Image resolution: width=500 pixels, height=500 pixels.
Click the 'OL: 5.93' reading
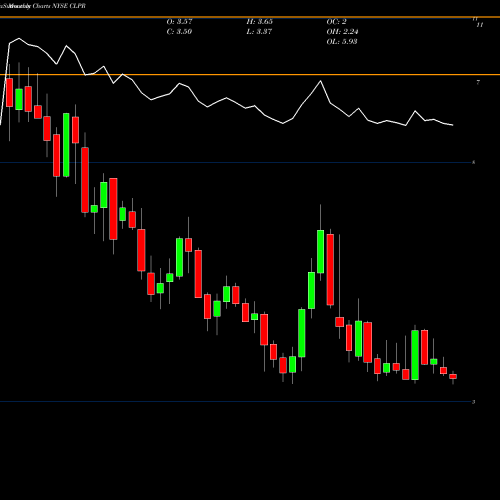[342, 42]
